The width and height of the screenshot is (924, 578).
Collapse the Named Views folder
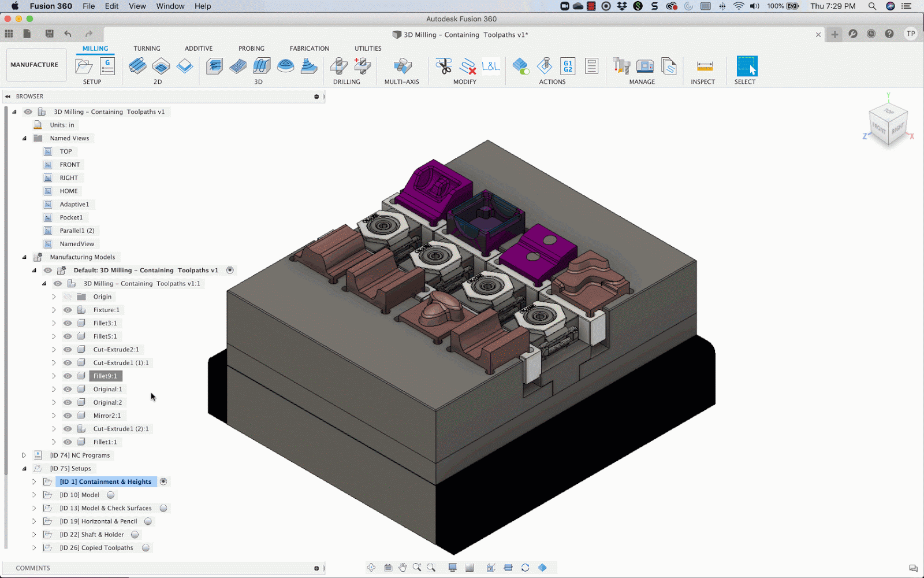[24, 138]
